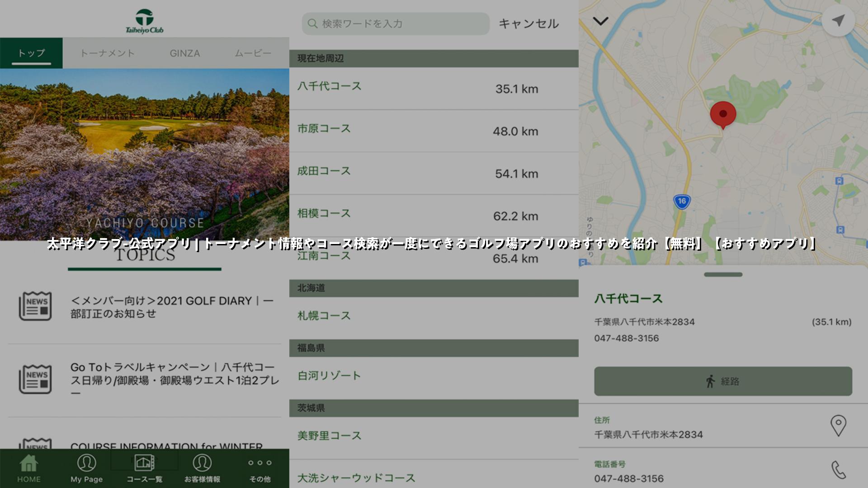Image resolution: width=868 pixels, height=488 pixels.
Task: Open その他 three-dots icon
Action: click(260, 463)
